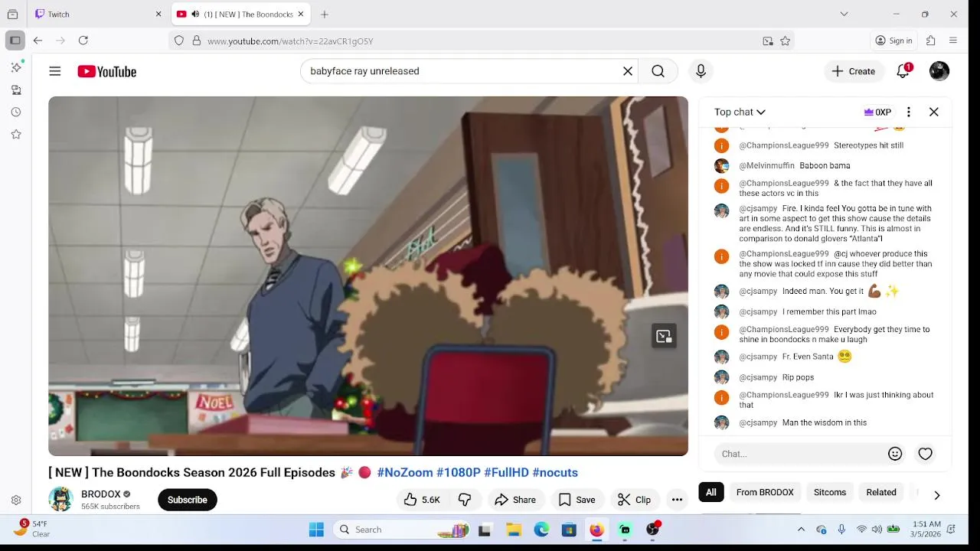The width and height of the screenshot is (980, 551).
Task: Like the video with 5.6K
Action: tap(423, 500)
